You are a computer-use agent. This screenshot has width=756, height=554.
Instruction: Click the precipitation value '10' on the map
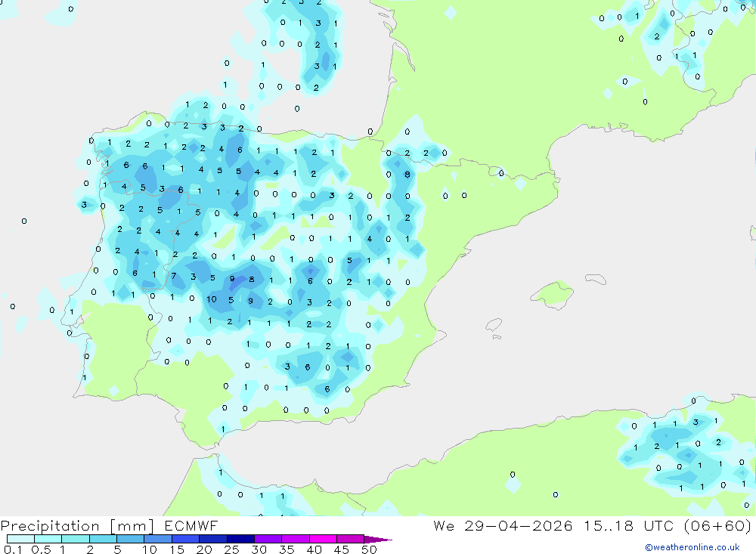(212, 299)
